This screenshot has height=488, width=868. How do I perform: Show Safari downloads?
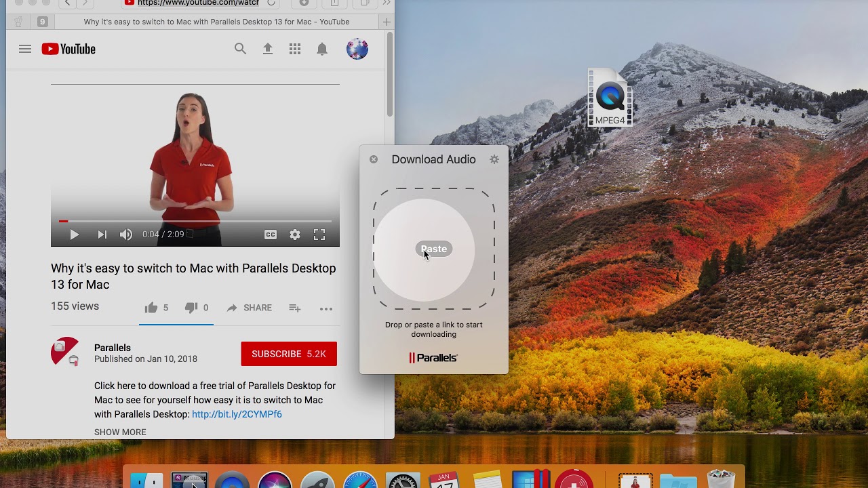tap(304, 3)
